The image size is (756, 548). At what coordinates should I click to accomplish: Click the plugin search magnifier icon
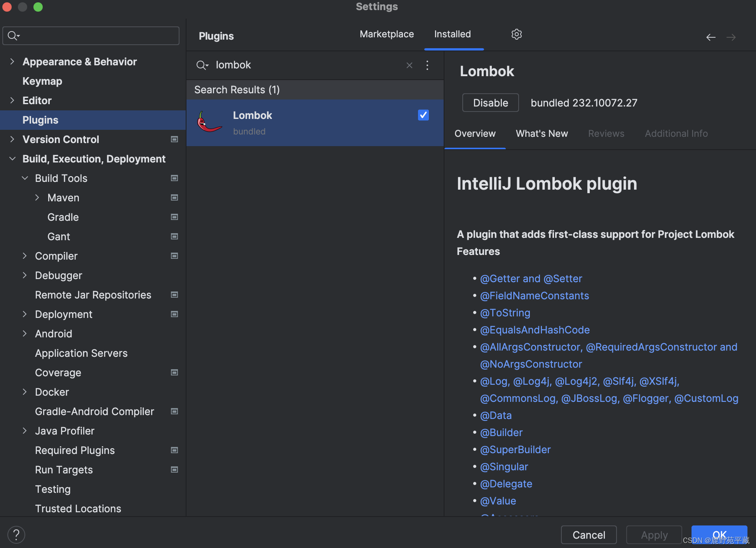click(x=202, y=65)
